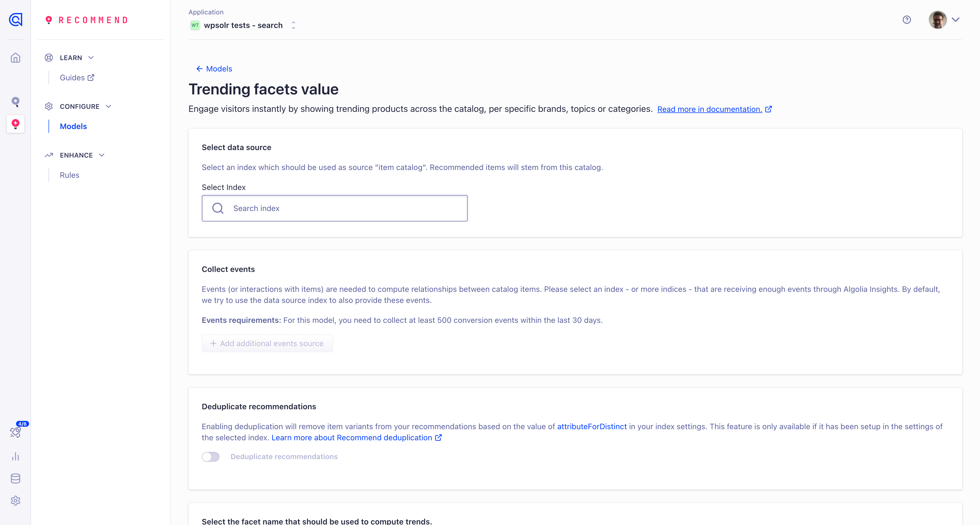Open the help question mark icon

click(x=907, y=20)
